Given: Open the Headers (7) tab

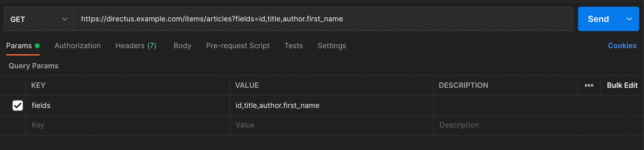Looking at the screenshot, I should 136,46.
